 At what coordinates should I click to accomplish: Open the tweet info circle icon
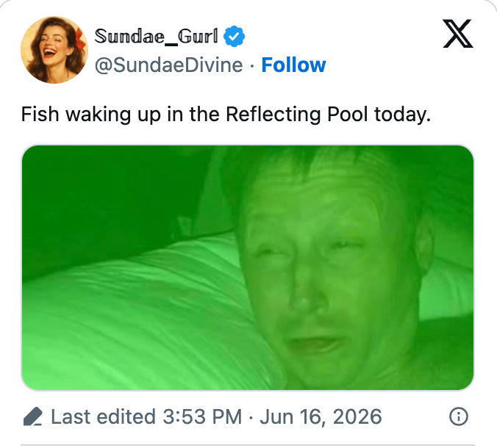(459, 416)
